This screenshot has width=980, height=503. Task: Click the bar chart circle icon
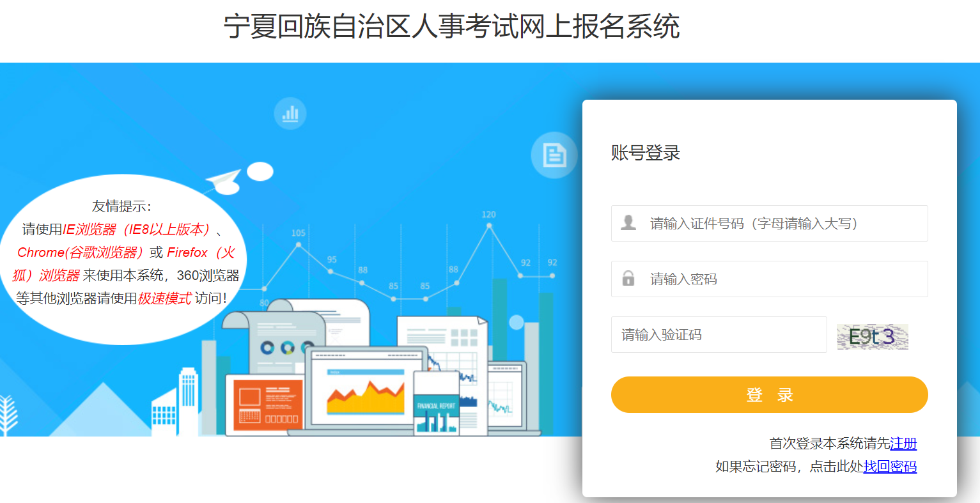tap(290, 114)
